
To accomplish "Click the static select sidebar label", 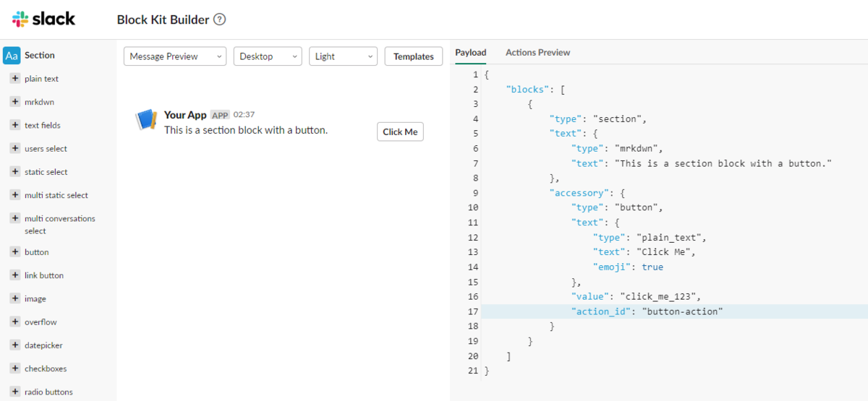I will [x=46, y=171].
